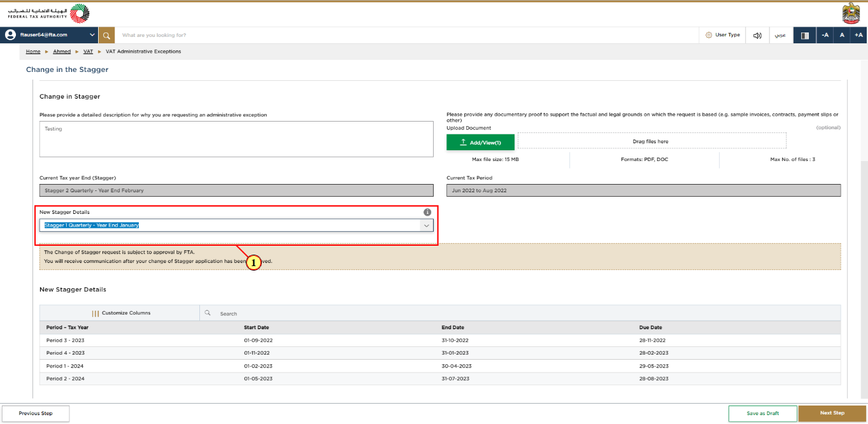Click the 'Drag files here' drop zone
The height and width of the screenshot is (424, 868).
(x=652, y=141)
